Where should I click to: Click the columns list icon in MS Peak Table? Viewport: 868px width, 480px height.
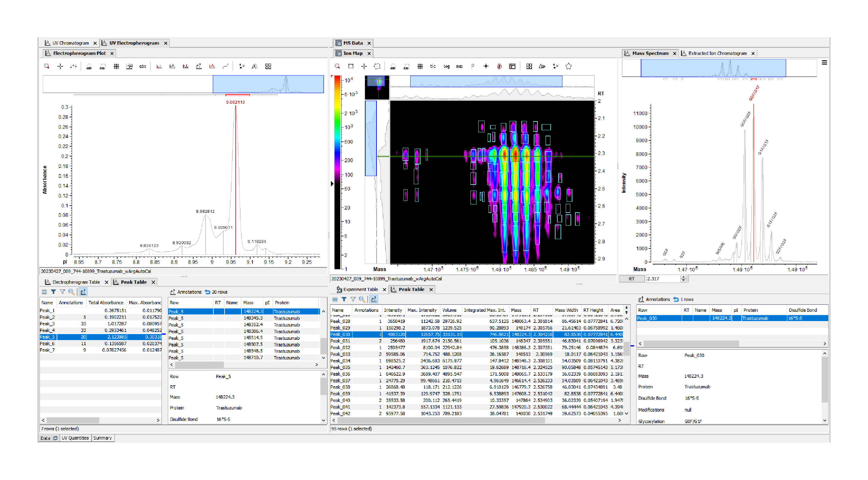335,299
